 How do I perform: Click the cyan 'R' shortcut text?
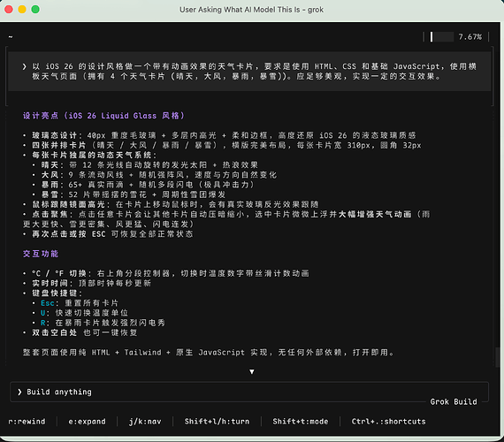pyautogui.click(x=42, y=323)
